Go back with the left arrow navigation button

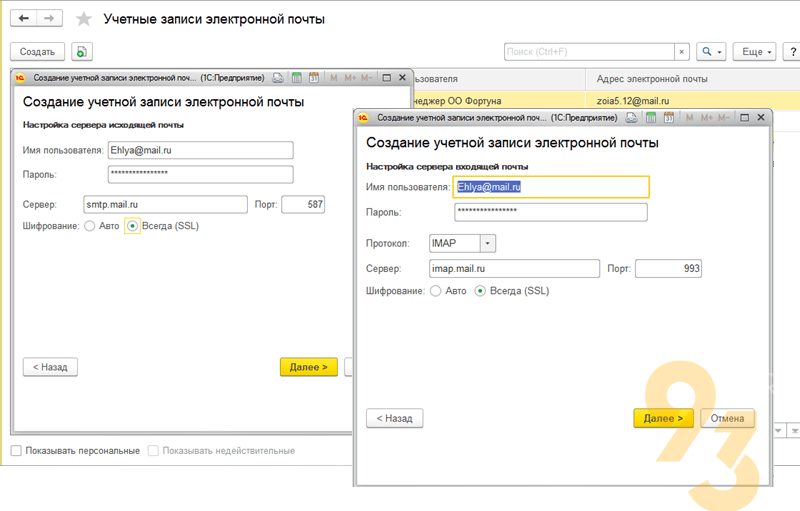click(x=23, y=19)
